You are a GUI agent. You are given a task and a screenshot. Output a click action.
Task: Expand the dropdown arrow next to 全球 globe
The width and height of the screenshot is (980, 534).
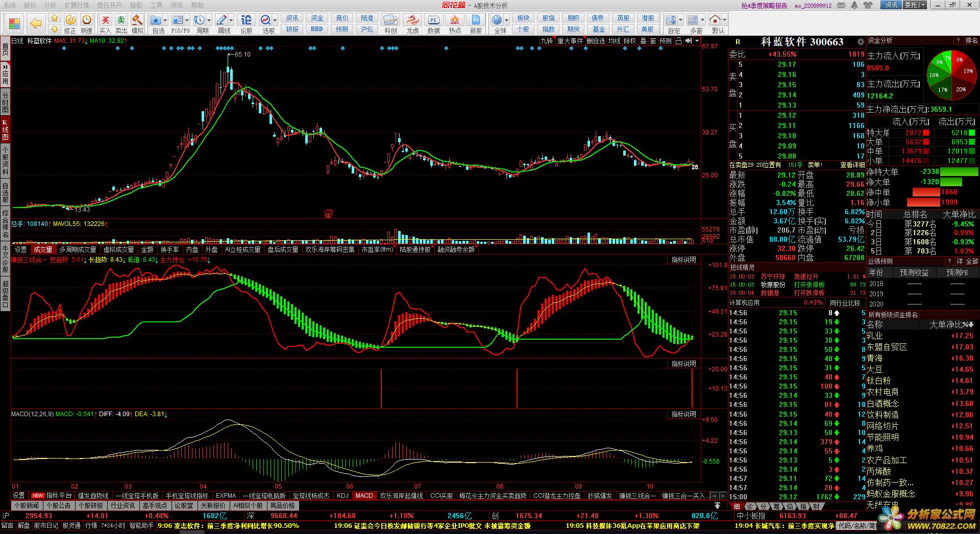(x=506, y=20)
